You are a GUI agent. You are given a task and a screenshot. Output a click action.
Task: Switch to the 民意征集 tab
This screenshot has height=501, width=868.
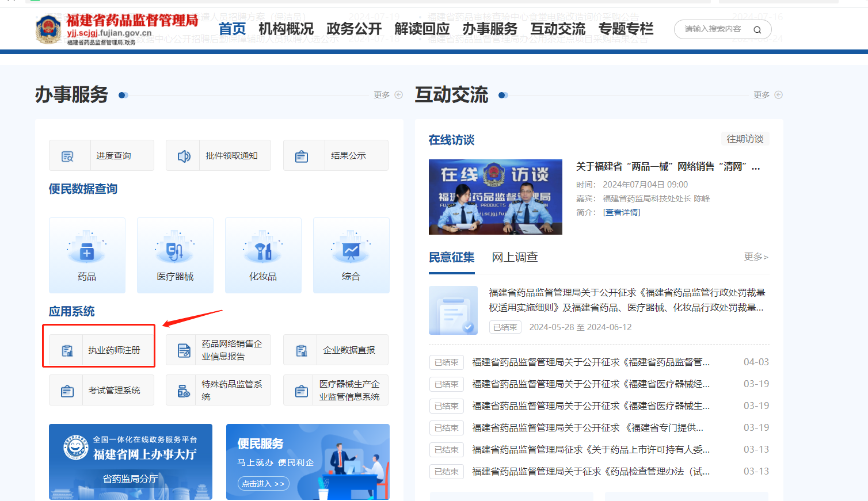(x=452, y=257)
